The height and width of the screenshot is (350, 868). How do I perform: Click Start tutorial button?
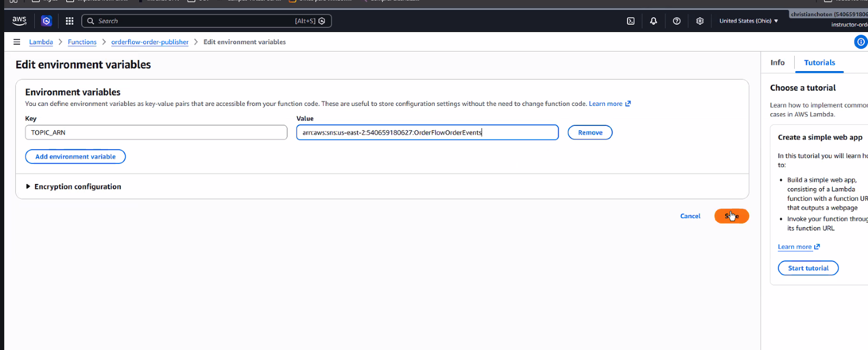tap(808, 268)
